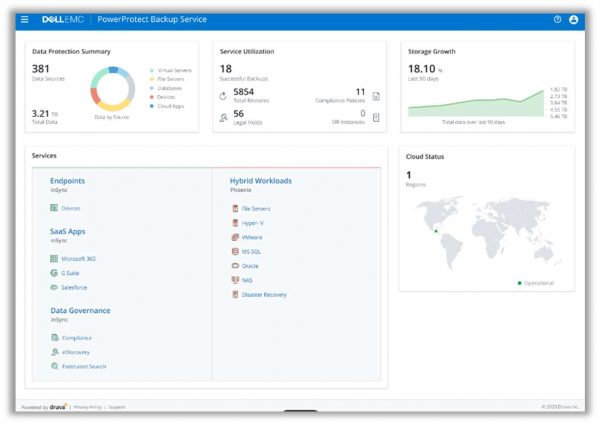This screenshot has width=600, height=425.
Task: Click the 5854 Total Restores value
Action: (x=244, y=92)
